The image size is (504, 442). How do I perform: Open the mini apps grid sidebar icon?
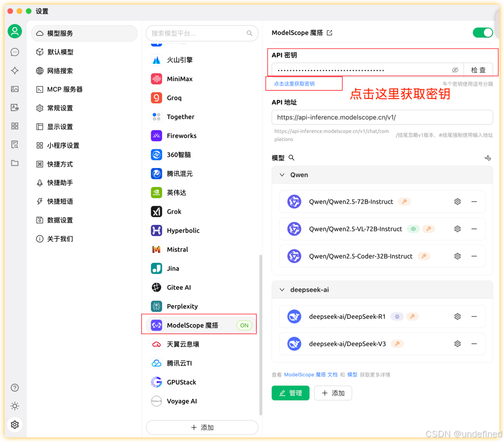pos(15,126)
